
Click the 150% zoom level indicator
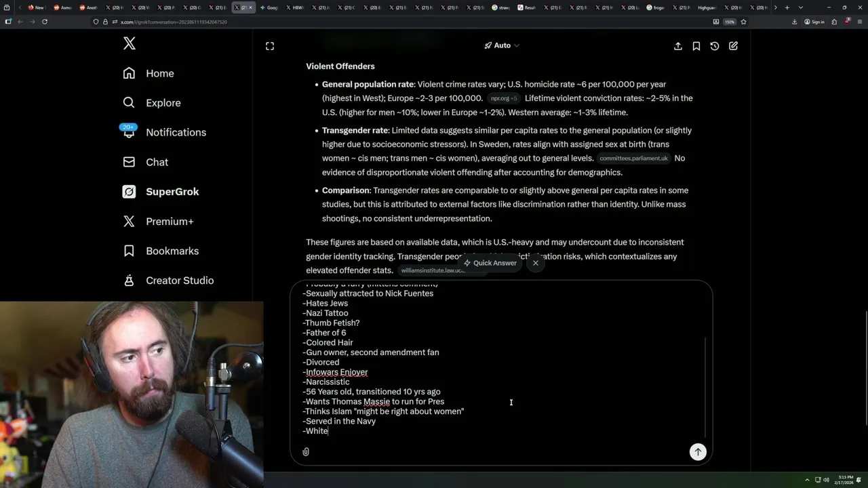coord(729,22)
